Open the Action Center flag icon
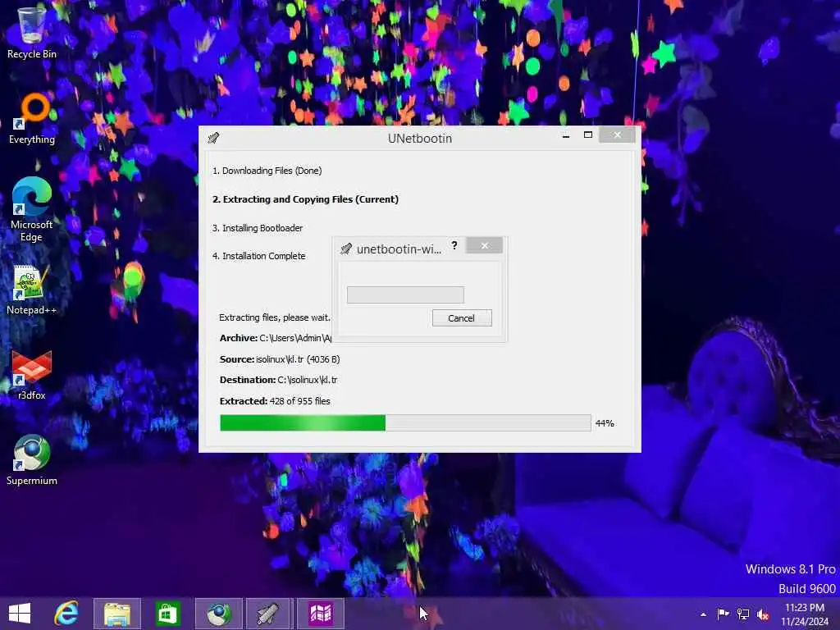Image resolution: width=840 pixels, height=630 pixels. [x=723, y=614]
